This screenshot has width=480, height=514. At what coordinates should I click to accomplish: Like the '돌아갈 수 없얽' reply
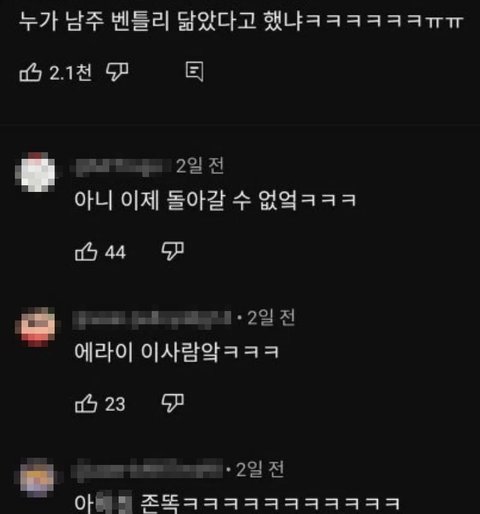tap(86, 252)
